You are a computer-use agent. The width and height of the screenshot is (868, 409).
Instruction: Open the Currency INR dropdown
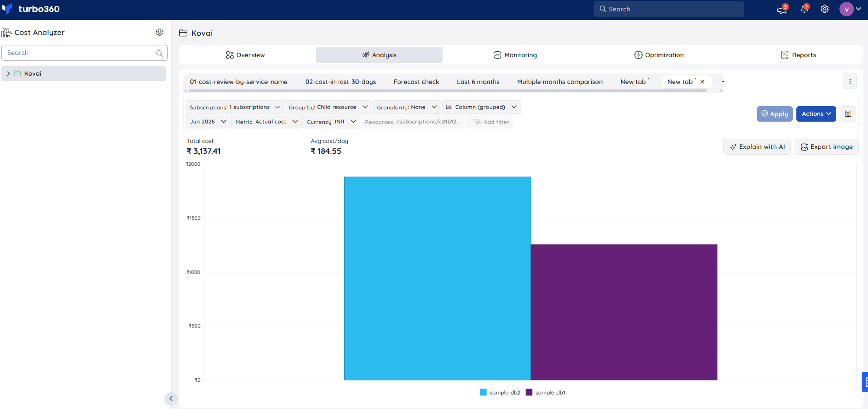click(x=331, y=122)
